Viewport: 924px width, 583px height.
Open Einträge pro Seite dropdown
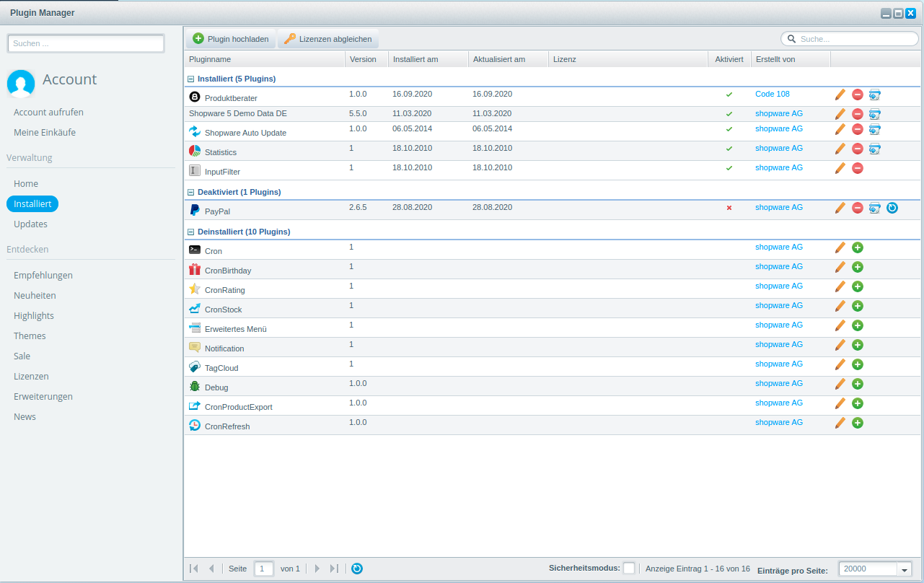(905, 569)
